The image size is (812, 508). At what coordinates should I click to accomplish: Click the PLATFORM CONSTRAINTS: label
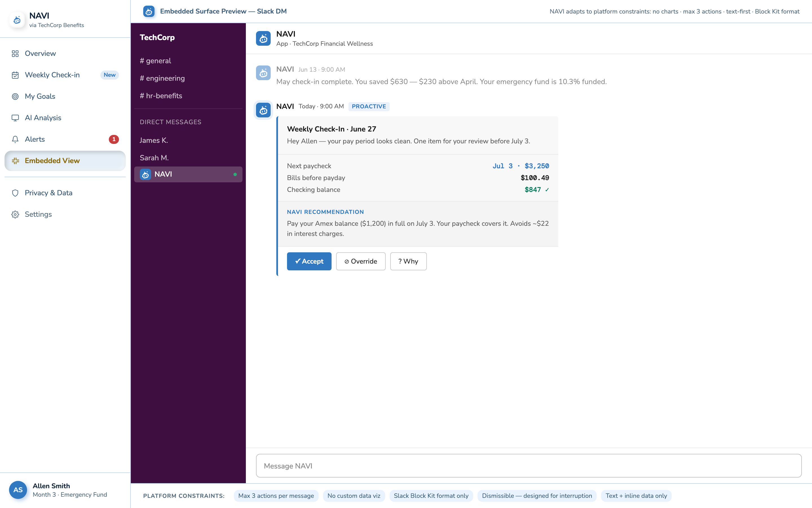click(184, 496)
